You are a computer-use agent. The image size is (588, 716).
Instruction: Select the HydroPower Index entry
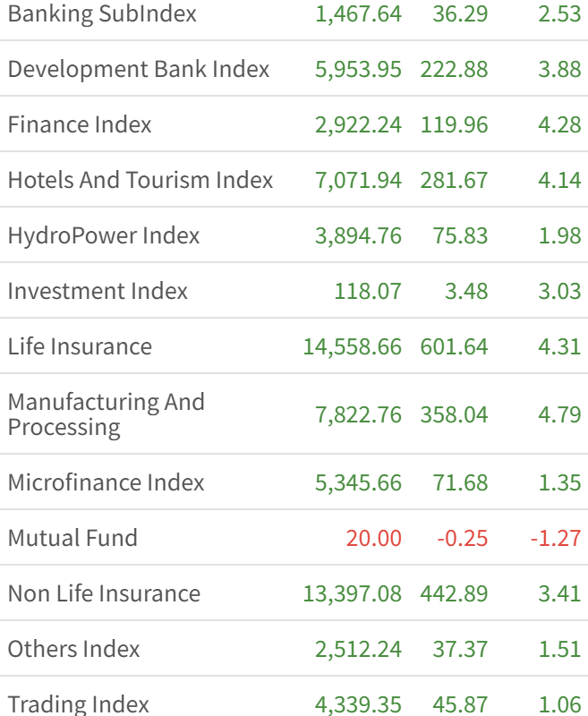pyautogui.click(x=104, y=236)
